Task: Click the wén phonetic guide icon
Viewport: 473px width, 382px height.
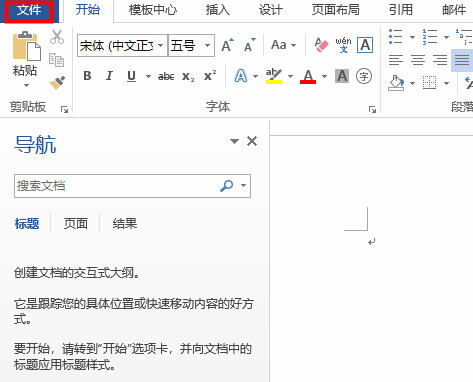Action: [x=343, y=45]
